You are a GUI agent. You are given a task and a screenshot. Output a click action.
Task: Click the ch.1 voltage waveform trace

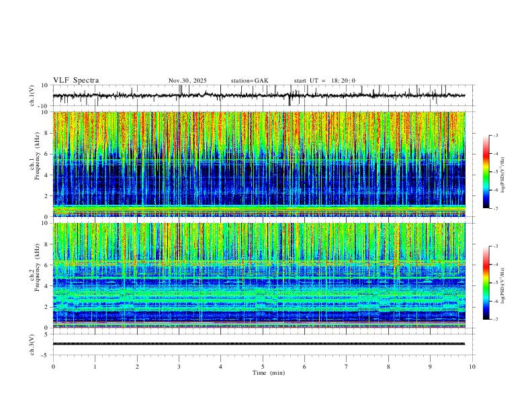(x=259, y=95)
